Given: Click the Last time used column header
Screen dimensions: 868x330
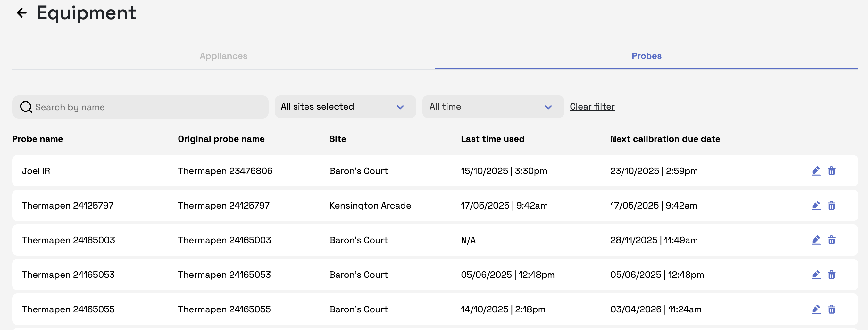Looking at the screenshot, I should tap(492, 139).
